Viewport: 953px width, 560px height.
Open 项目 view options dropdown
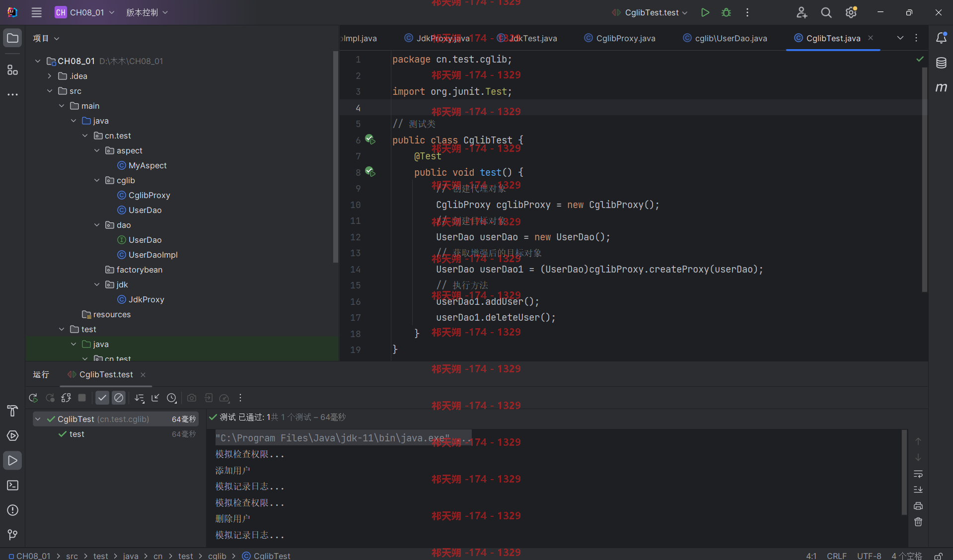(x=46, y=38)
